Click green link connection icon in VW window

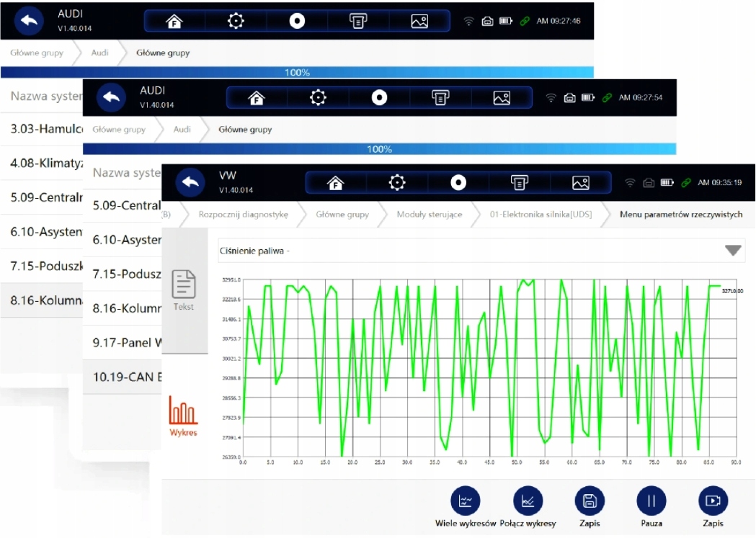pyautogui.click(x=685, y=182)
